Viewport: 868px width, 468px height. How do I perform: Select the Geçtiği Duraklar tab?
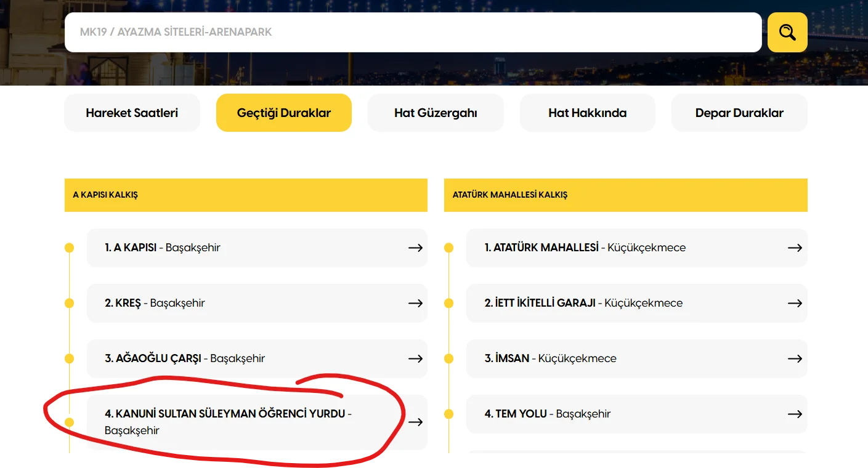(x=283, y=113)
